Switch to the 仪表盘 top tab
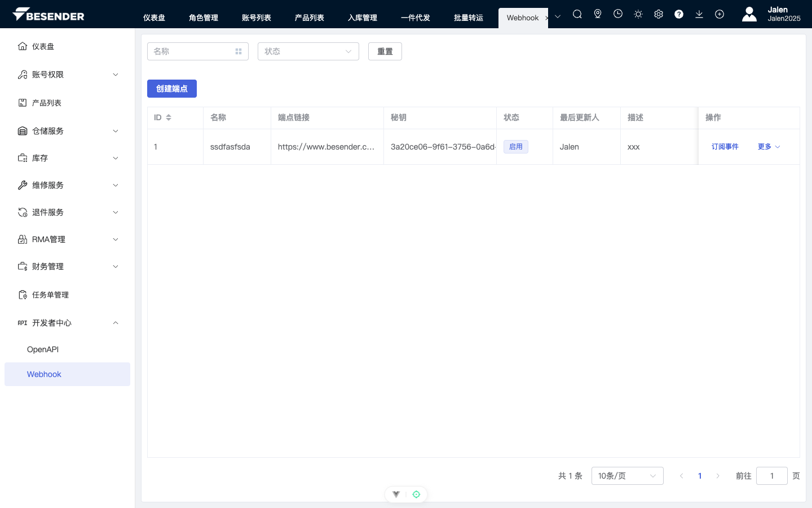Image resolution: width=812 pixels, height=508 pixels. 154,18
